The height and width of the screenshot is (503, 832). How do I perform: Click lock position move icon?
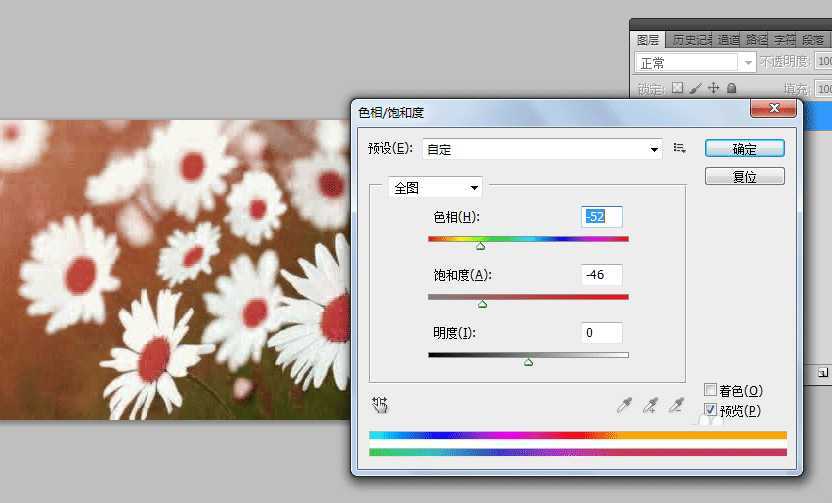713,88
